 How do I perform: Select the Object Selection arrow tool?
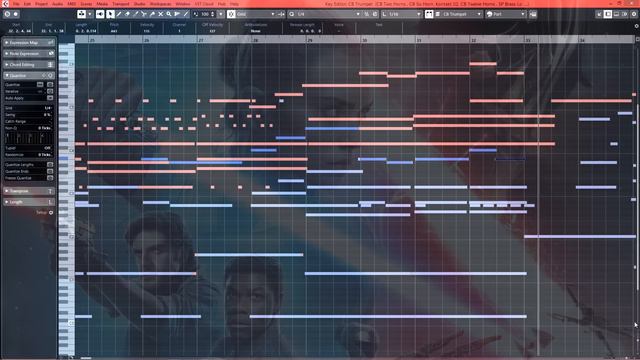point(110,14)
